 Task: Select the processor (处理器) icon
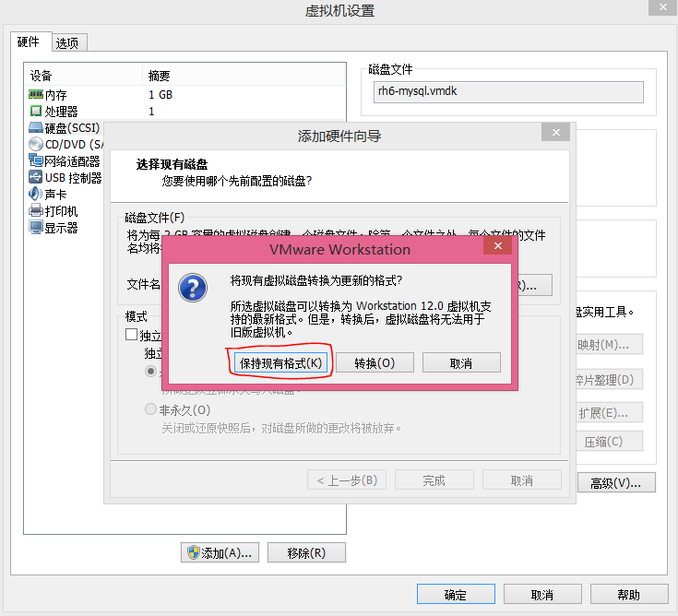click(36, 111)
